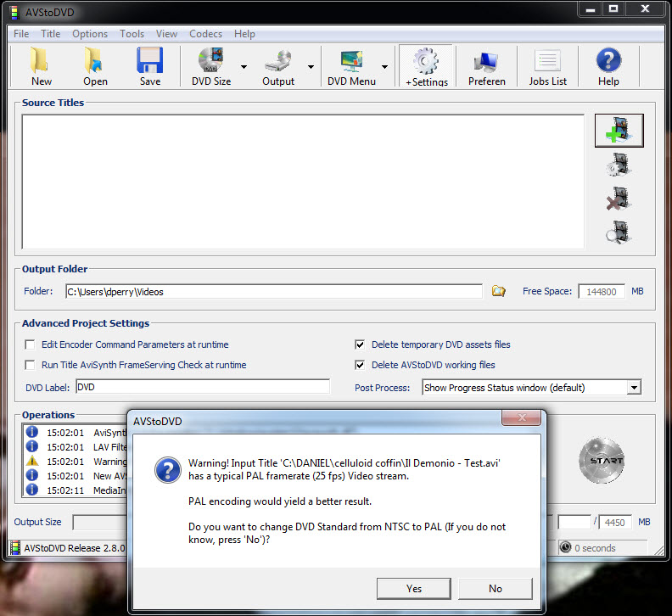Enable Edit Encoder Command Parameters at runtime

30,344
